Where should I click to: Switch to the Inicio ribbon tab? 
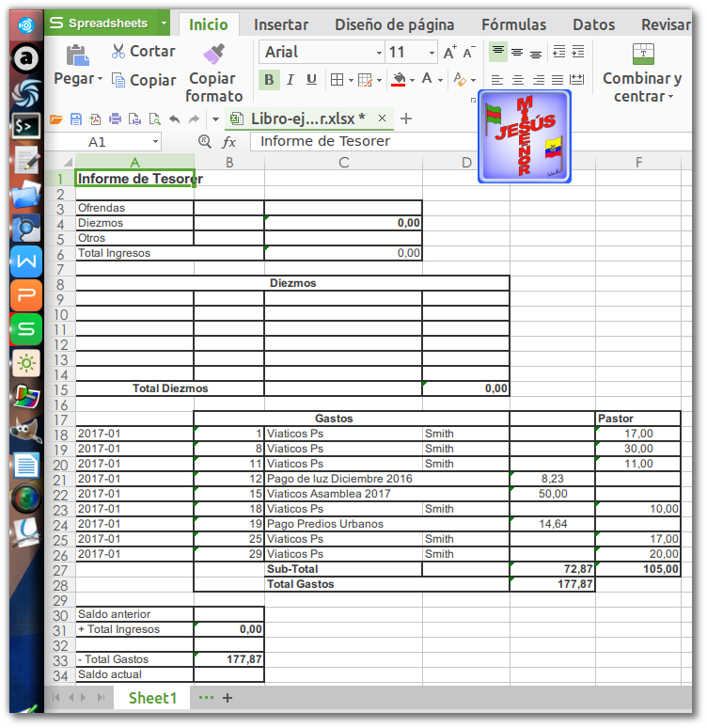[209, 24]
